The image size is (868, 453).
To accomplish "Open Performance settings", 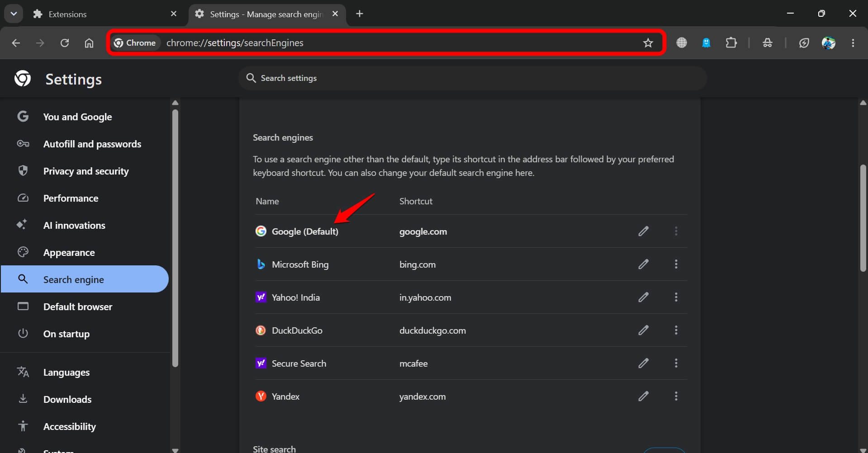I will click(x=85, y=198).
